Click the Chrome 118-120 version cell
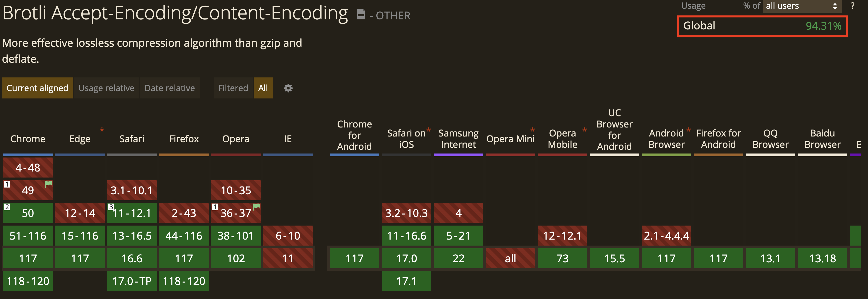This screenshot has width=868, height=299. click(x=28, y=281)
